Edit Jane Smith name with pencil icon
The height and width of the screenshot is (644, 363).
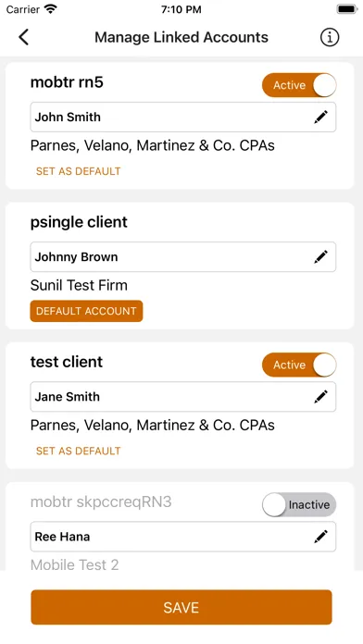pos(320,397)
